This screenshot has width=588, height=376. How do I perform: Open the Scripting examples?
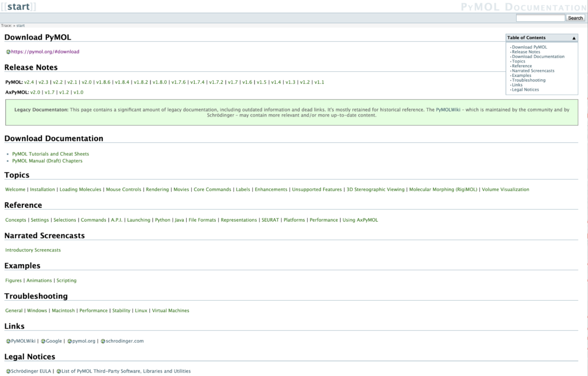67,280
